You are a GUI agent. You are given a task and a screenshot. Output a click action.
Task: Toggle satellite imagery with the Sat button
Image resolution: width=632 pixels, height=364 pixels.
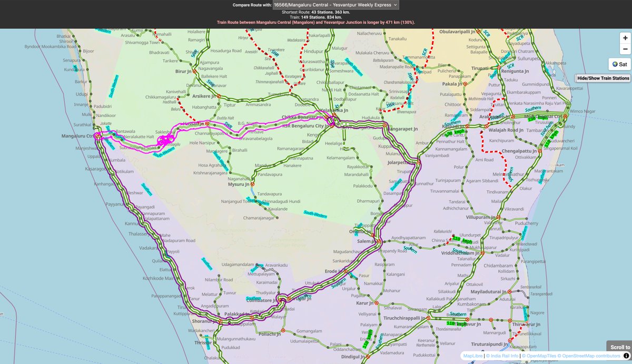coord(619,64)
